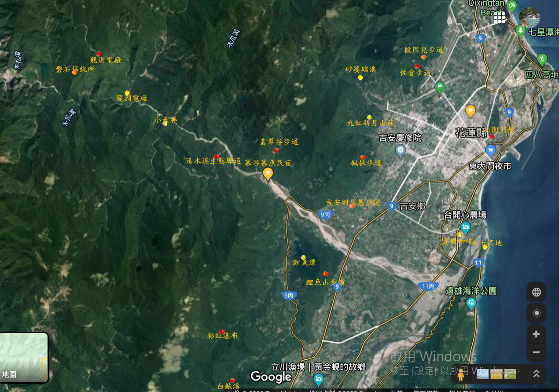559x392 pixels.
Task: Select the red pin at 佐倉步道
Action: point(417,66)
